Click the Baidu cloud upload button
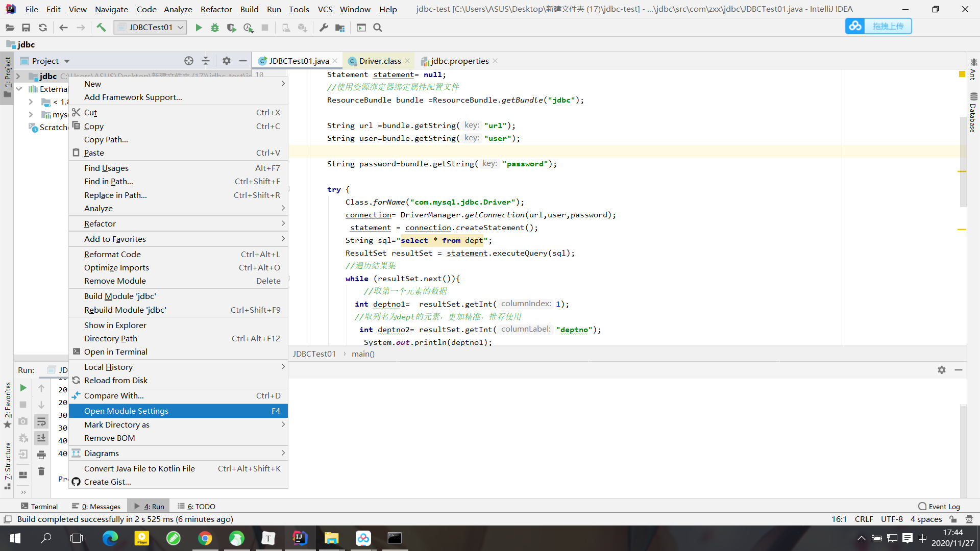 pyautogui.click(x=878, y=26)
